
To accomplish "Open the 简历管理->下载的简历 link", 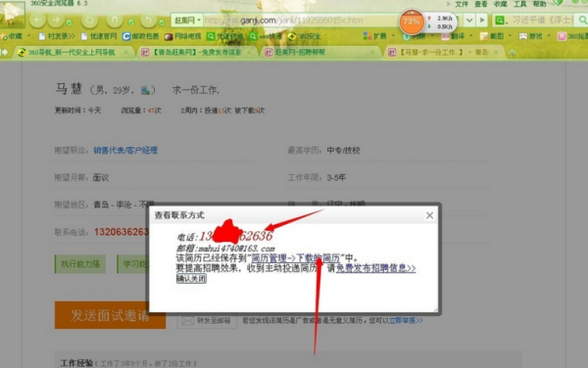I will [x=296, y=258].
